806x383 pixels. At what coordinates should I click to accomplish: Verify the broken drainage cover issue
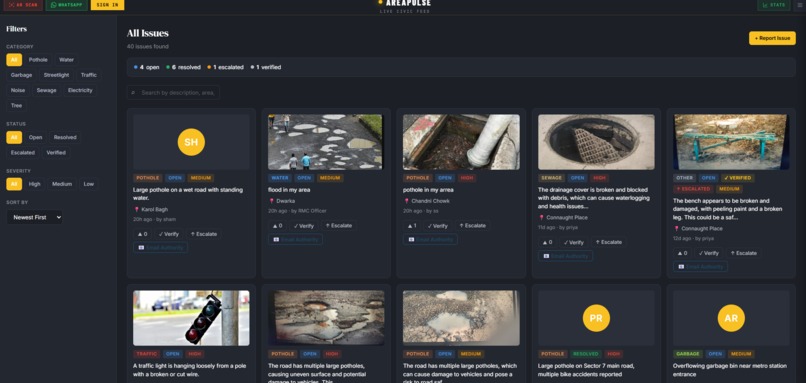[x=574, y=242]
